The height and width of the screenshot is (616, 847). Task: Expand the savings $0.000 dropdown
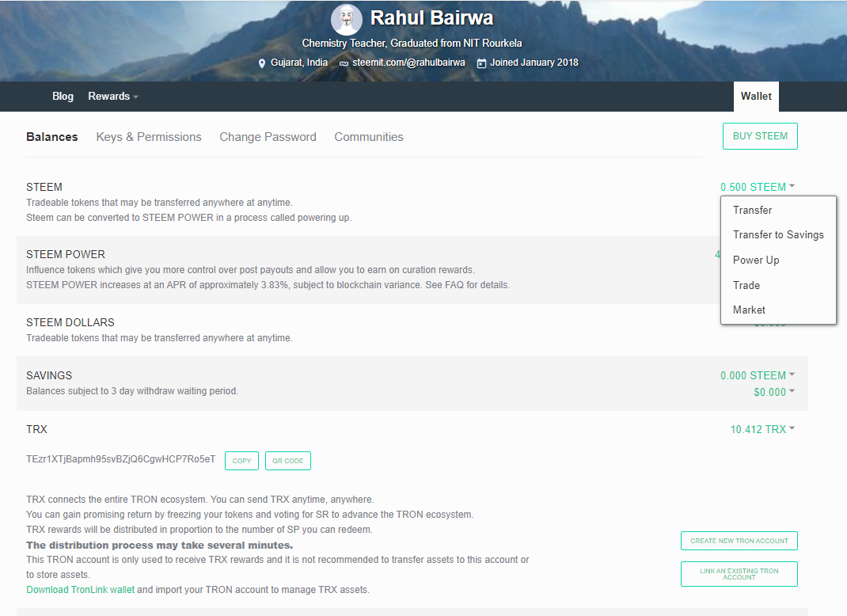tap(774, 392)
